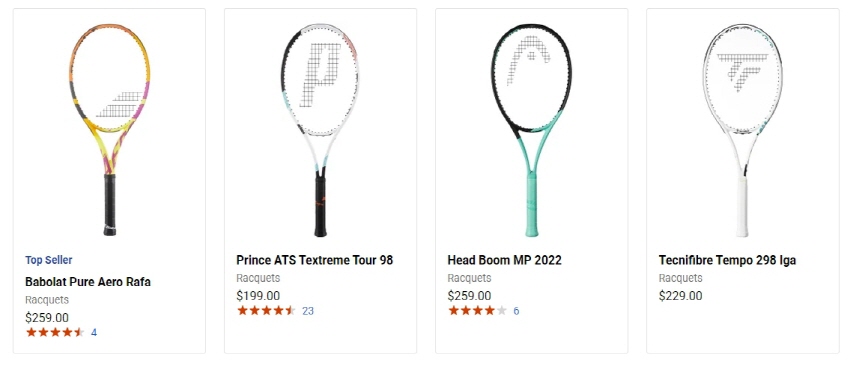Click Racquets category under Head Boom MP
Image resolution: width=850 pixels, height=375 pixels.
469,278
